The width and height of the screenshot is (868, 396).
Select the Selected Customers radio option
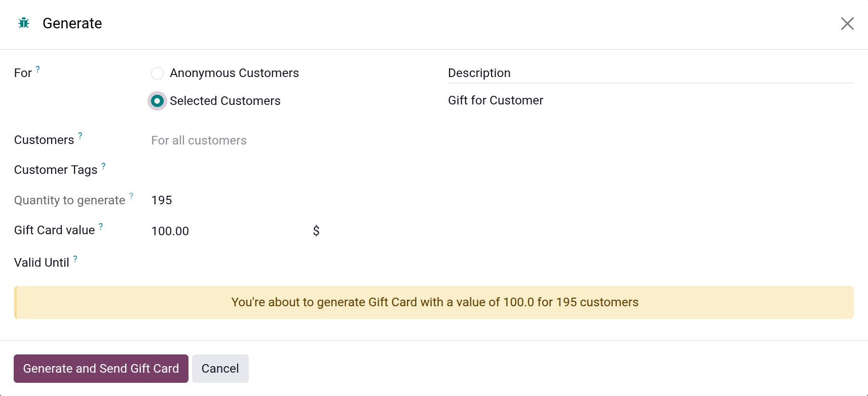pos(157,101)
